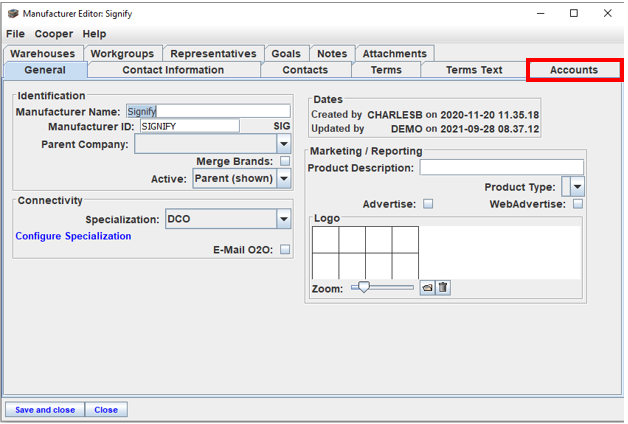Click the Save and close button

coord(45,410)
